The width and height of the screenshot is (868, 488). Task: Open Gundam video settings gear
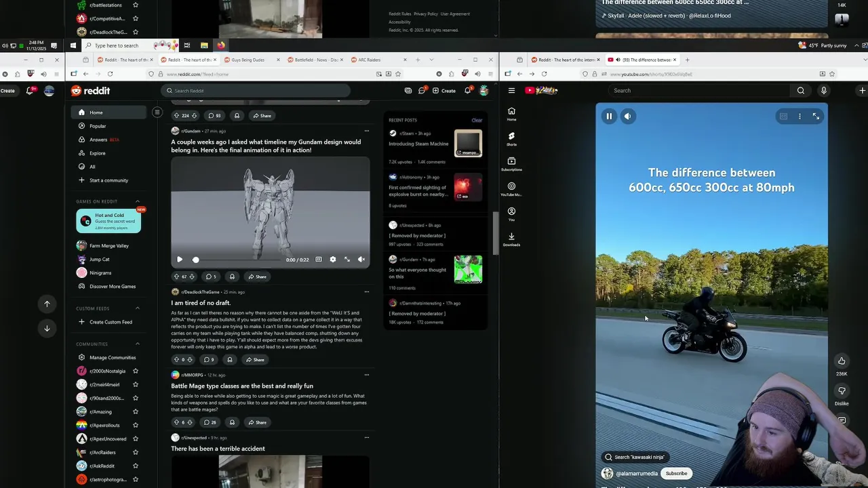[x=332, y=260]
